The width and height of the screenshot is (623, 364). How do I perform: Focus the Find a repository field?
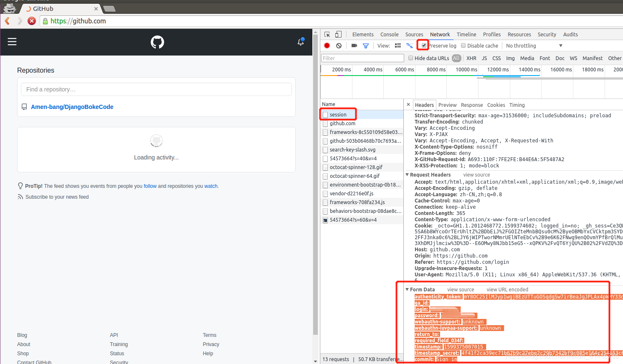point(156,89)
